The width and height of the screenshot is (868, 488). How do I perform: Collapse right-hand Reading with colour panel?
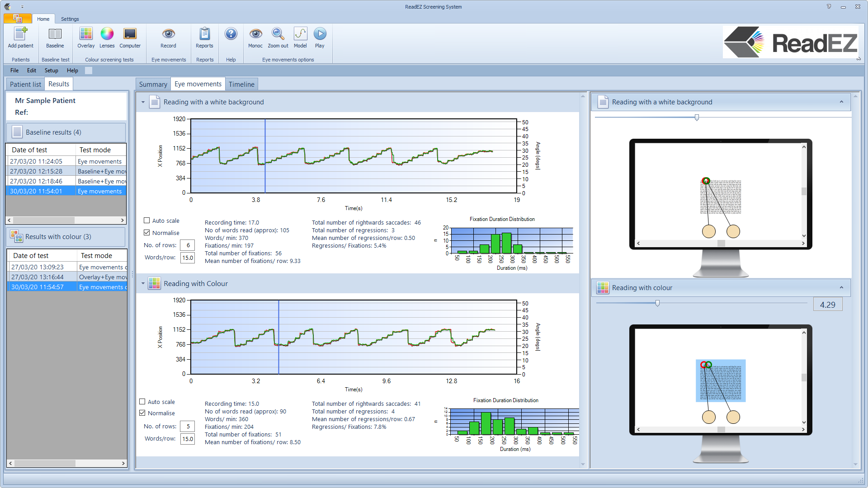point(841,288)
